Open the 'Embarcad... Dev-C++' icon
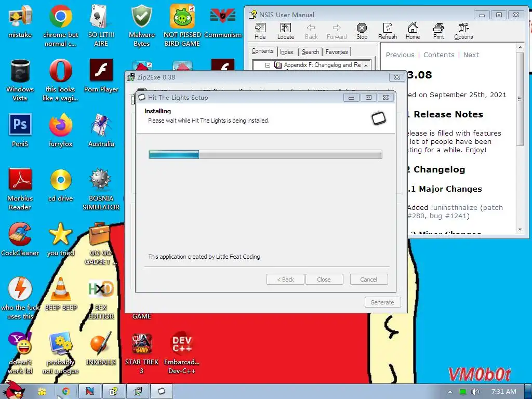532x399 pixels. 182,353
